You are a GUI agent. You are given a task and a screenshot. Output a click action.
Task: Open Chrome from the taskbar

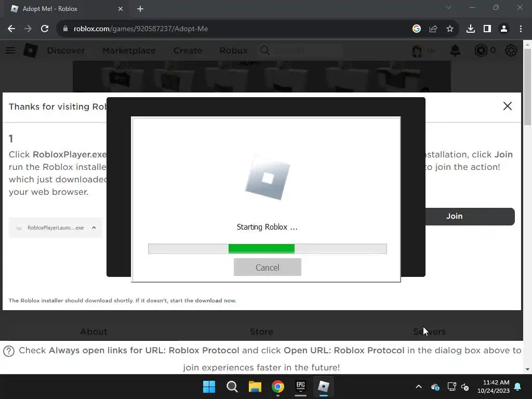pos(278,387)
